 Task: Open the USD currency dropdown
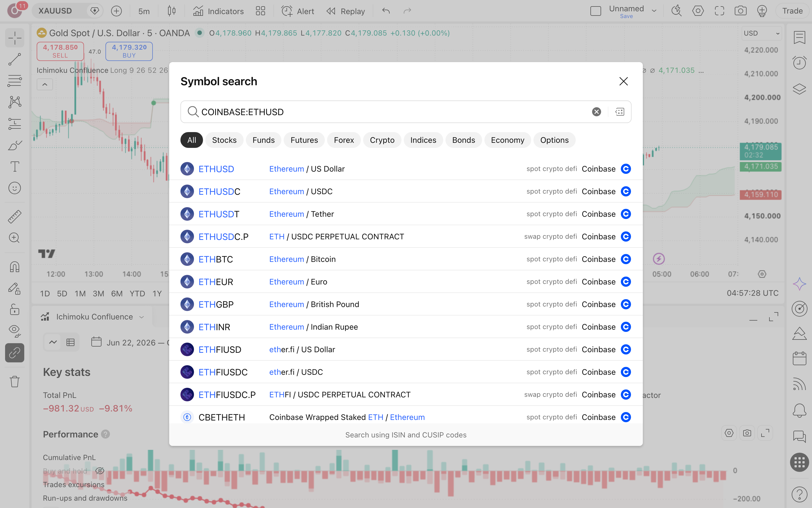(761, 33)
